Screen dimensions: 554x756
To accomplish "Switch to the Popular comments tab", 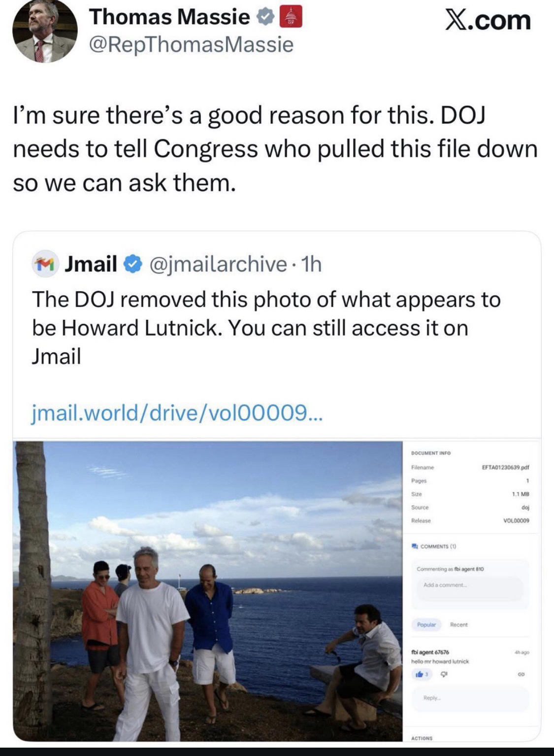I will coord(426,624).
